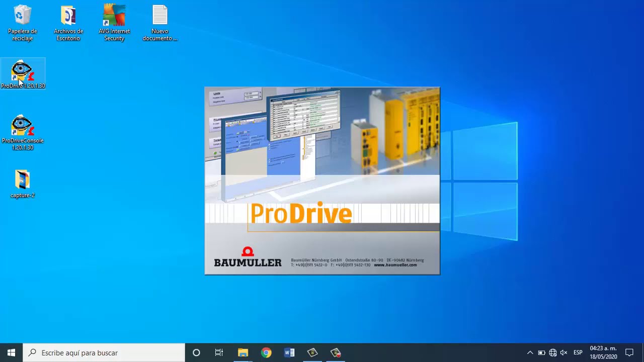Open the clock showing 04:23 a. m.
Viewport: 644px width, 362px height.
tap(603, 353)
